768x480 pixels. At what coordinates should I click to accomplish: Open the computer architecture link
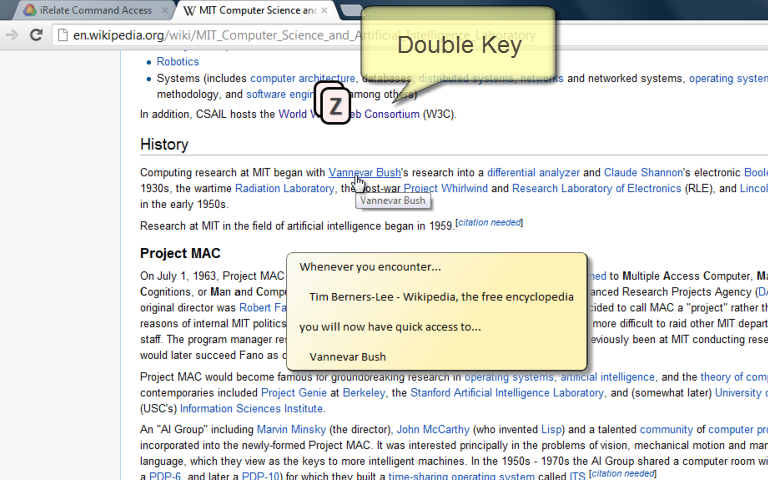click(303, 78)
